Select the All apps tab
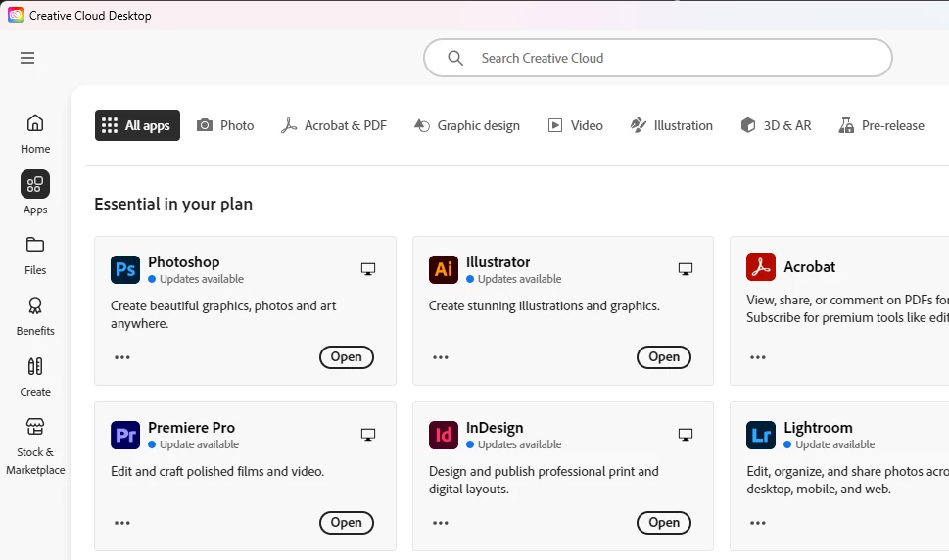The image size is (949, 560). pyautogui.click(x=137, y=125)
